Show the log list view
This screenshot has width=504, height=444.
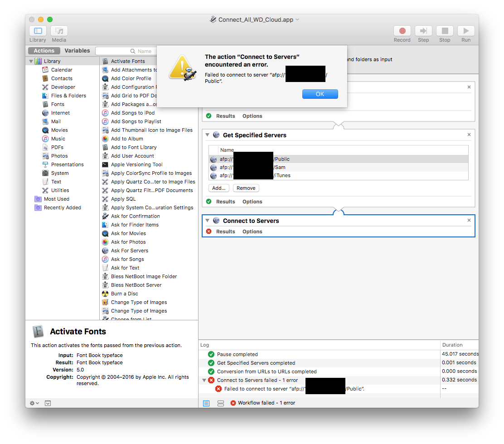click(x=206, y=403)
